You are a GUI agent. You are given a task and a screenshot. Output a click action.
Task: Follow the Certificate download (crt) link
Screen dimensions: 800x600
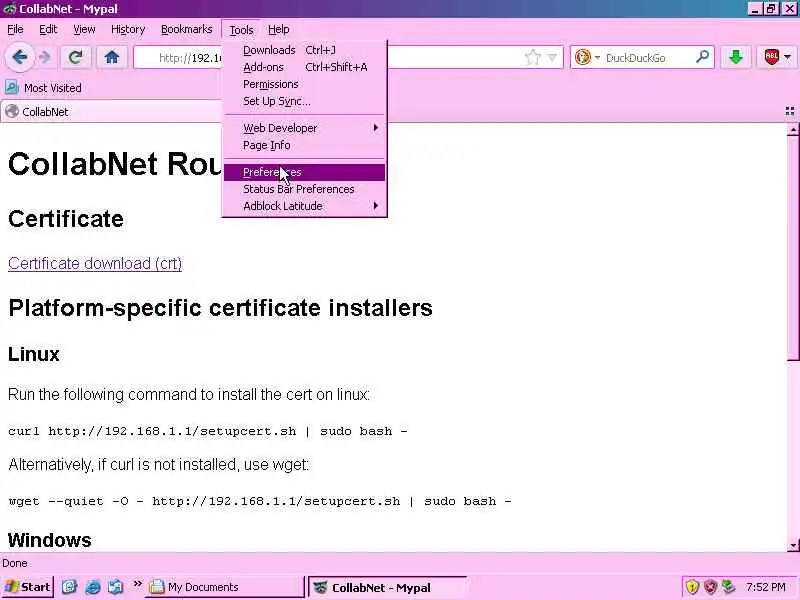95,263
